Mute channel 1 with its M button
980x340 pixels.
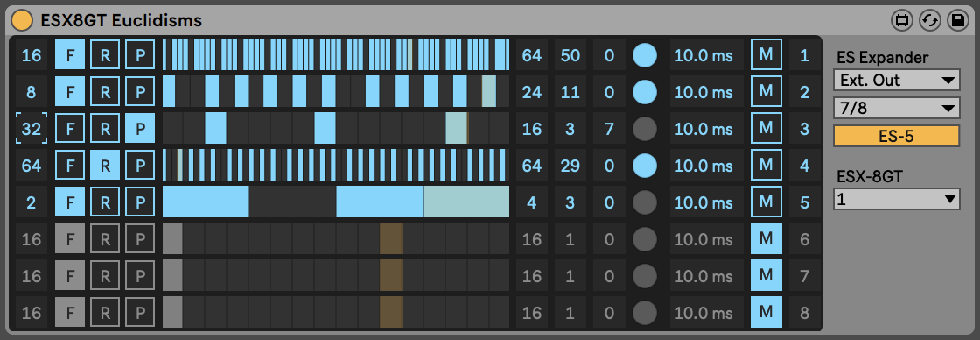(x=766, y=55)
